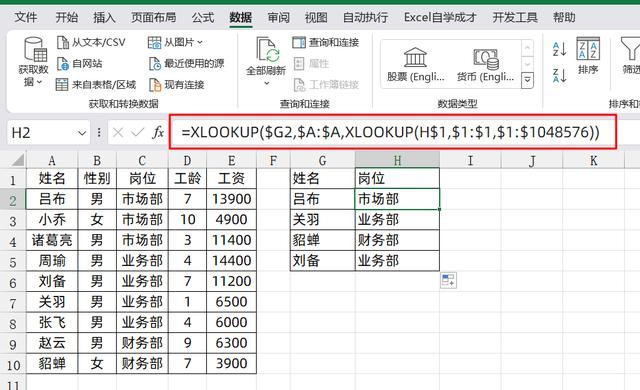640x390 pixels.
Task: Expand the 全部刷新 dropdown arrow
Action: click(x=267, y=83)
